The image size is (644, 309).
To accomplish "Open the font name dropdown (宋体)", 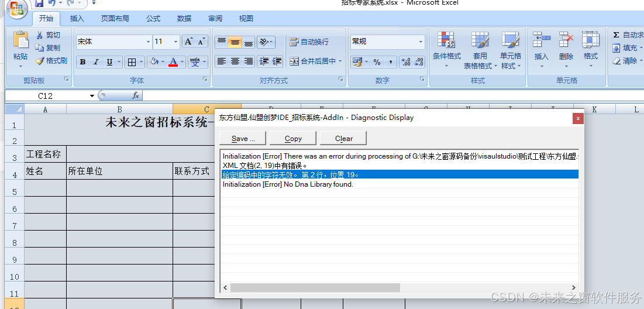I will click(149, 42).
